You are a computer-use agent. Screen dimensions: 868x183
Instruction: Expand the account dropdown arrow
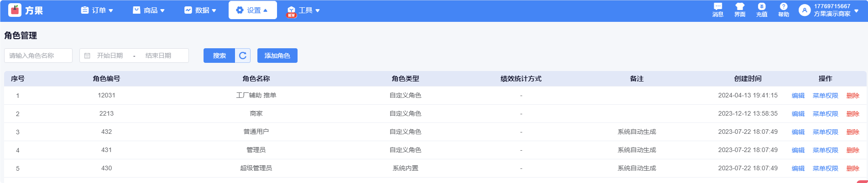click(x=857, y=10)
